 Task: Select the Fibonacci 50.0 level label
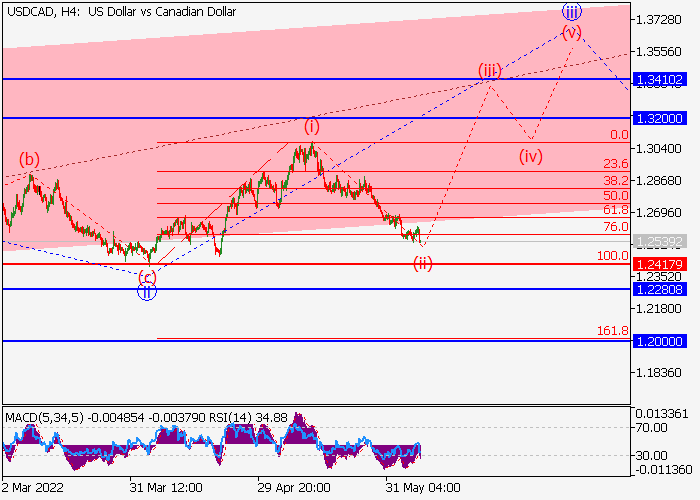coord(616,196)
